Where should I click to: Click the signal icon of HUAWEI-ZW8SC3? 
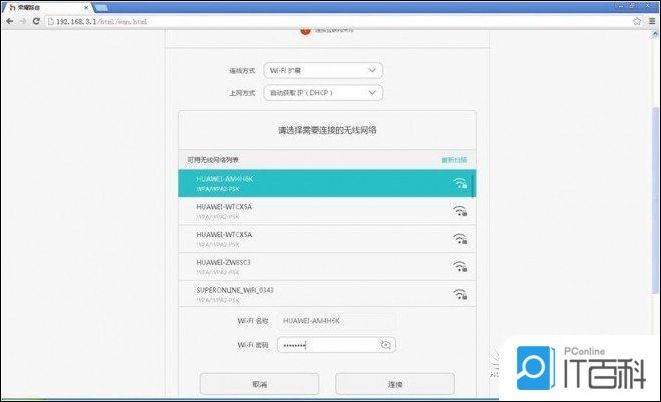point(460,267)
